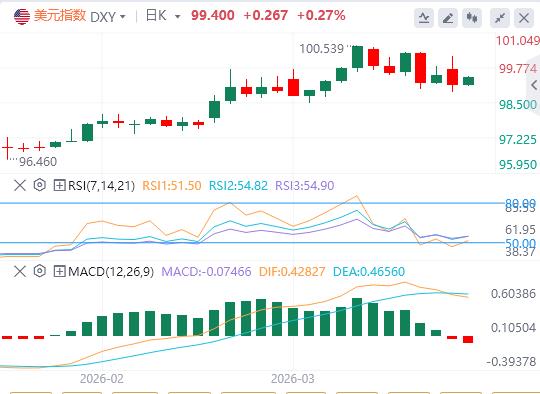Change chart type via candlestick icon

coord(472,18)
